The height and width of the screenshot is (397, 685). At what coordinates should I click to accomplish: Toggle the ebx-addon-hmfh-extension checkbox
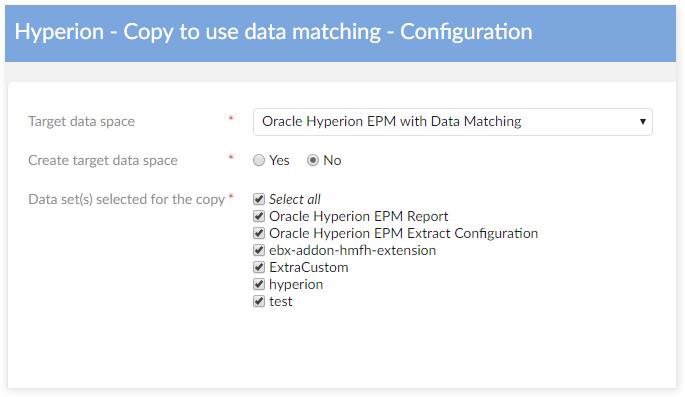coord(259,250)
